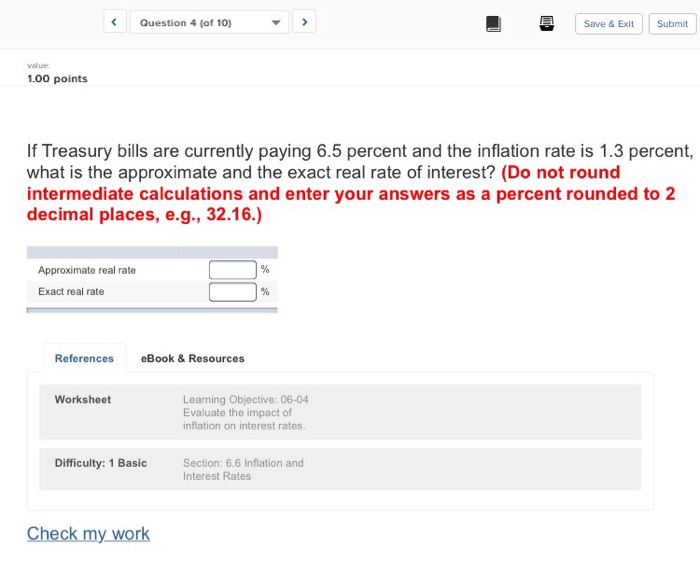Select the Worksheet reference item
The width and height of the screenshot is (700, 563).
click(x=83, y=400)
